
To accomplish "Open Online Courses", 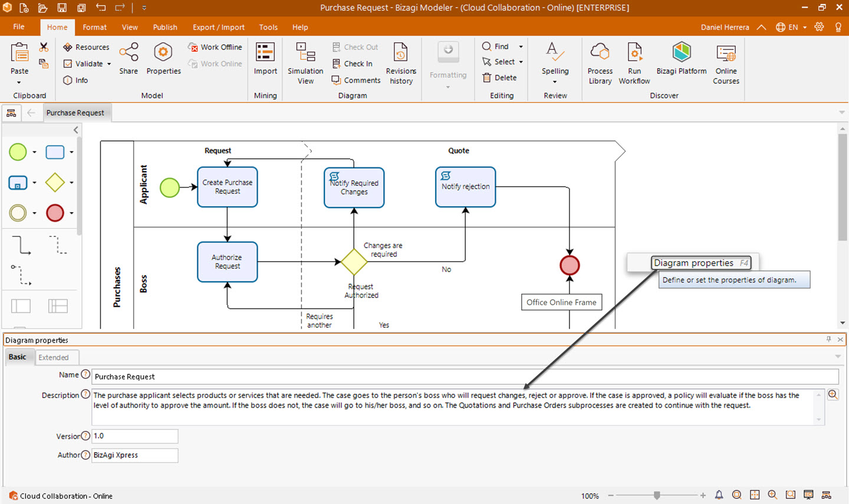I will pyautogui.click(x=726, y=63).
